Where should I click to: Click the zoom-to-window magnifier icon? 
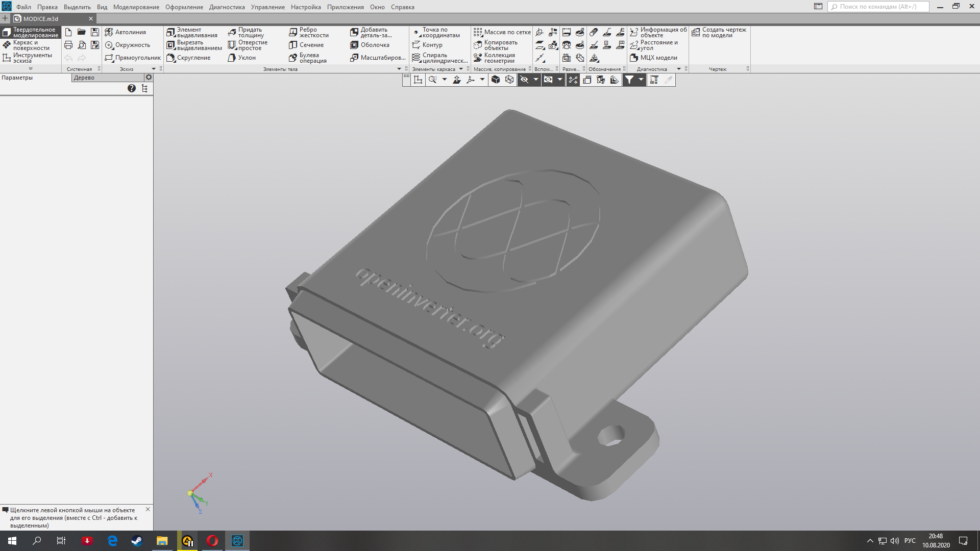(x=433, y=80)
